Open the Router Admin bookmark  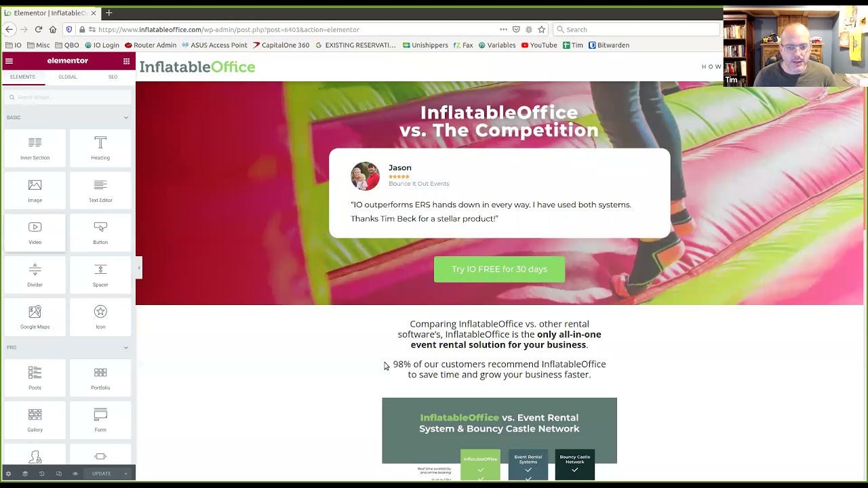(151, 45)
